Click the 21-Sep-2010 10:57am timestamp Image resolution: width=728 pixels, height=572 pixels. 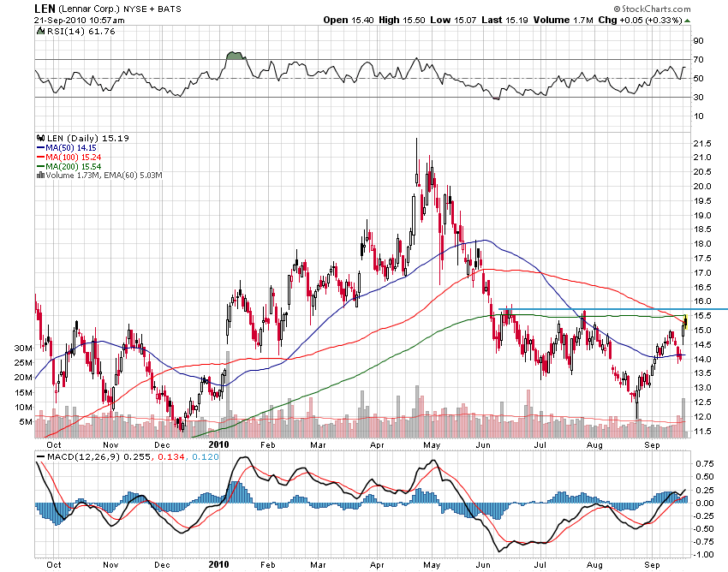click(x=80, y=20)
